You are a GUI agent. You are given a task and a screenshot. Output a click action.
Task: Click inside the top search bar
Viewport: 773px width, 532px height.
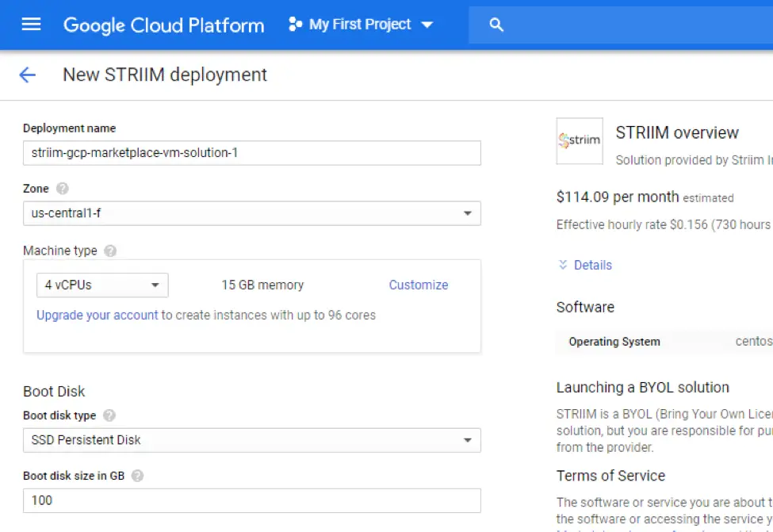(x=634, y=25)
